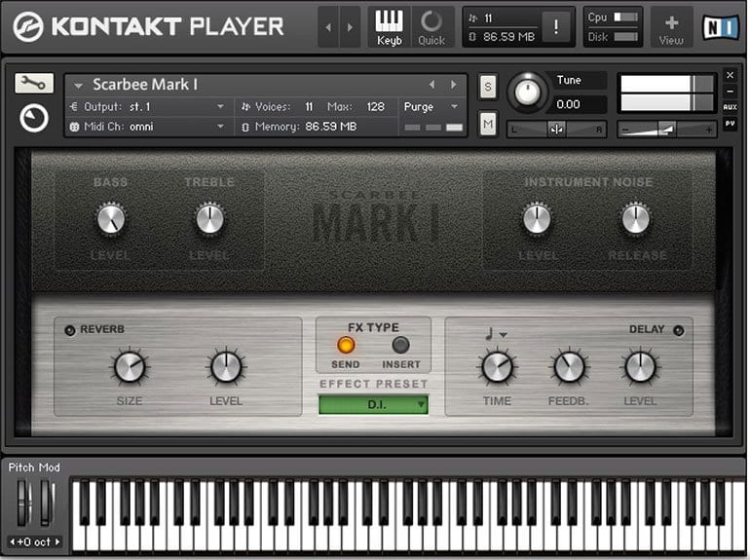
Task: Click the Treble Level knob
Action: point(209,219)
